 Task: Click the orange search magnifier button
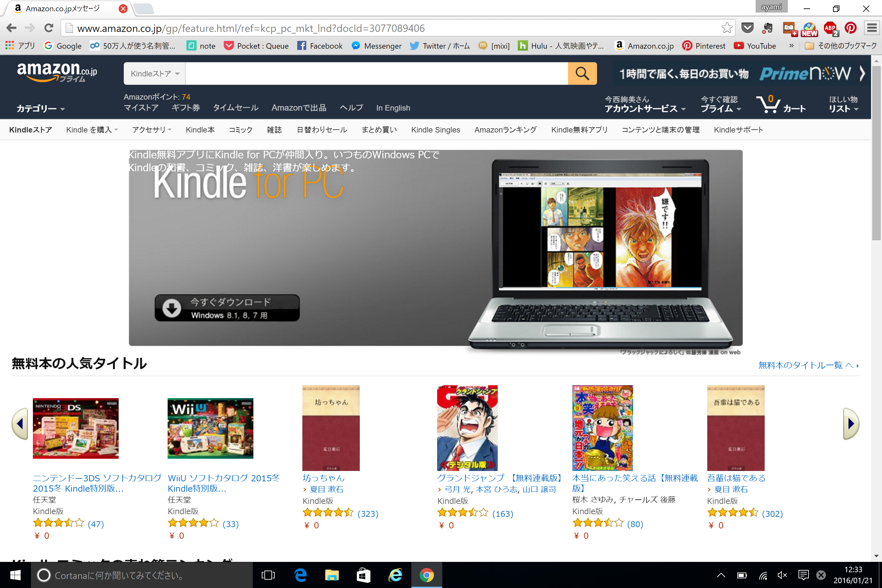click(x=582, y=73)
